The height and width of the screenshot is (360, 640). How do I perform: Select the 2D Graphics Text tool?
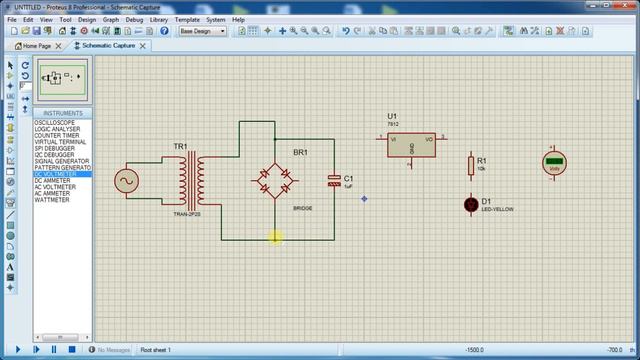[x=10, y=267]
